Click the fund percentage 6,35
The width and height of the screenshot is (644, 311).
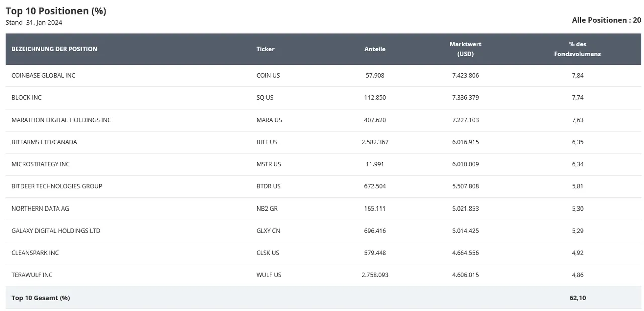578,142
